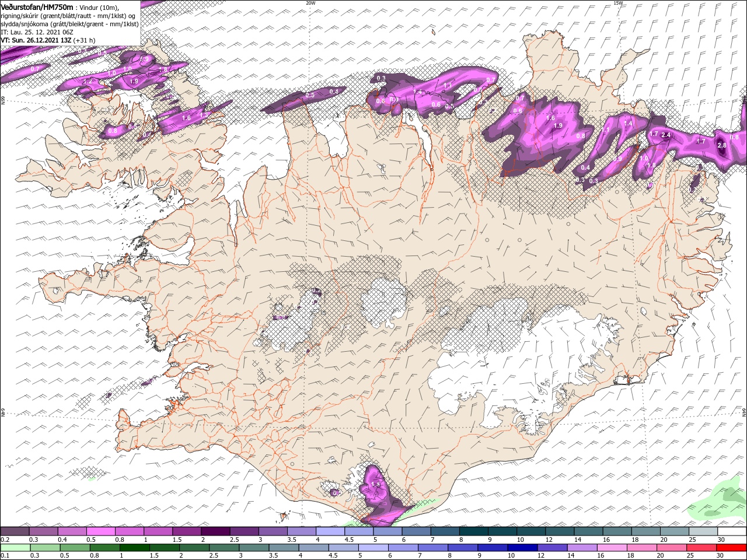The height and width of the screenshot is (560, 747).
Task: Select the light grey snow swatch labeled 25
Action: (703, 531)
